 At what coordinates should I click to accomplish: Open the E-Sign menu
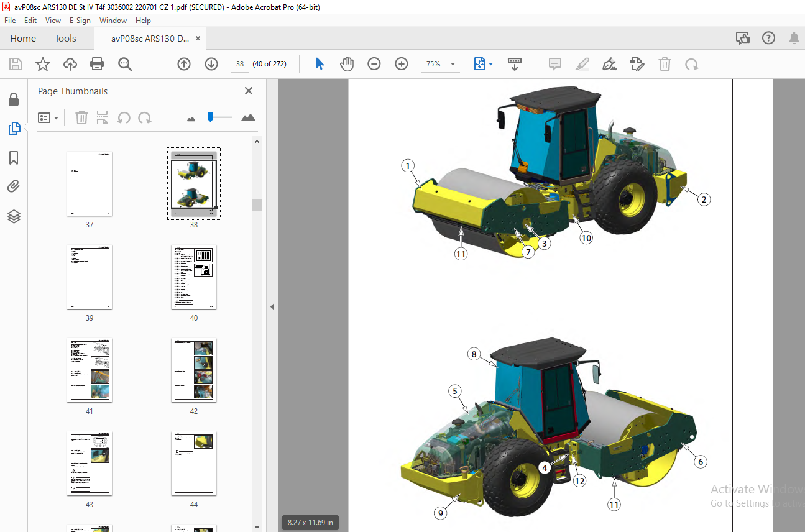point(80,21)
